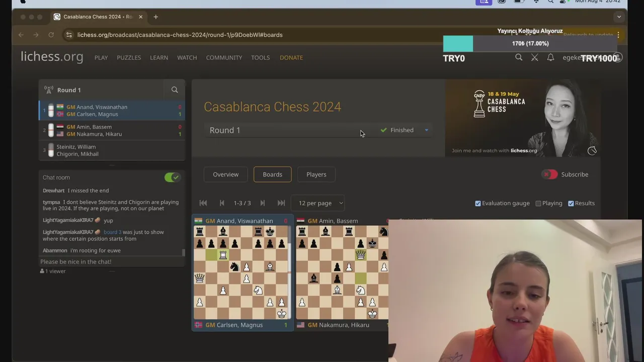The image size is (644, 362).
Task: Click GM Carlsen, Magnus name under board
Action: coord(234,325)
